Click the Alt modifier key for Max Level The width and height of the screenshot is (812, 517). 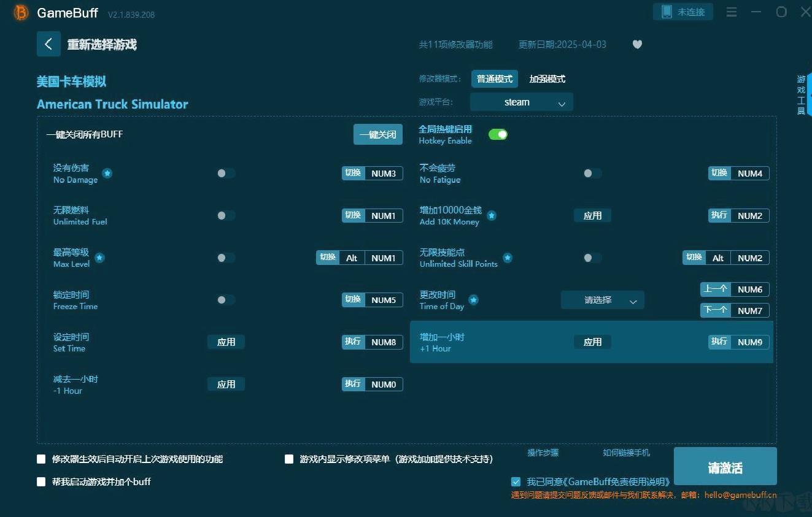point(352,258)
